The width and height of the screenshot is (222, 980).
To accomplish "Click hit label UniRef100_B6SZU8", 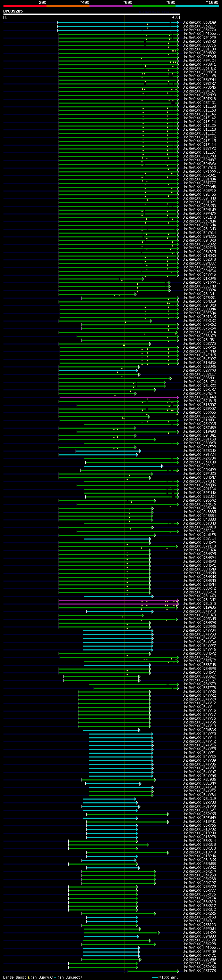I will tap(199, 665).
